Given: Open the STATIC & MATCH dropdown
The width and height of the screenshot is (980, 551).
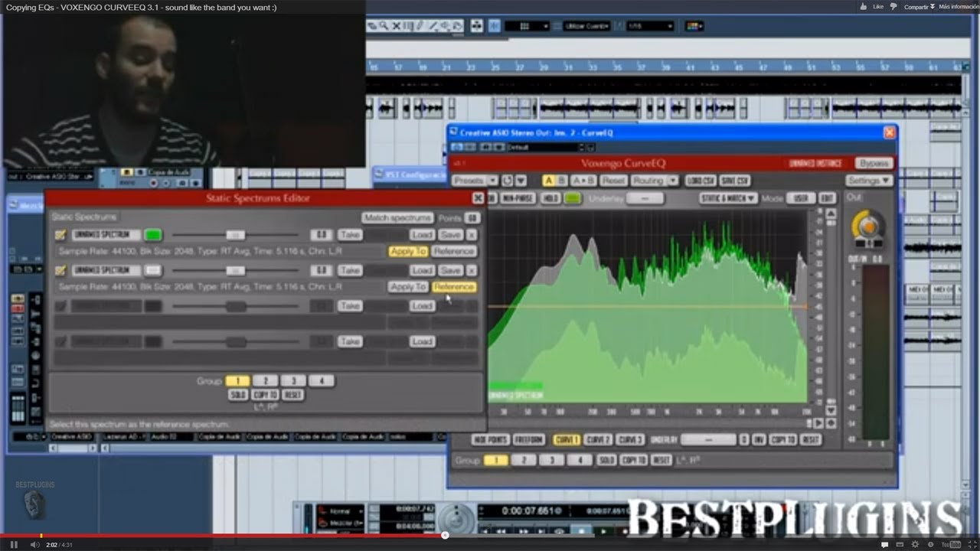Looking at the screenshot, I should click(x=728, y=198).
